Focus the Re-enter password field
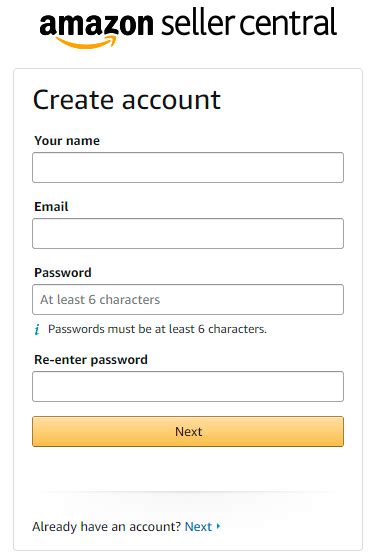The image size is (376, 559). [188, 386]
